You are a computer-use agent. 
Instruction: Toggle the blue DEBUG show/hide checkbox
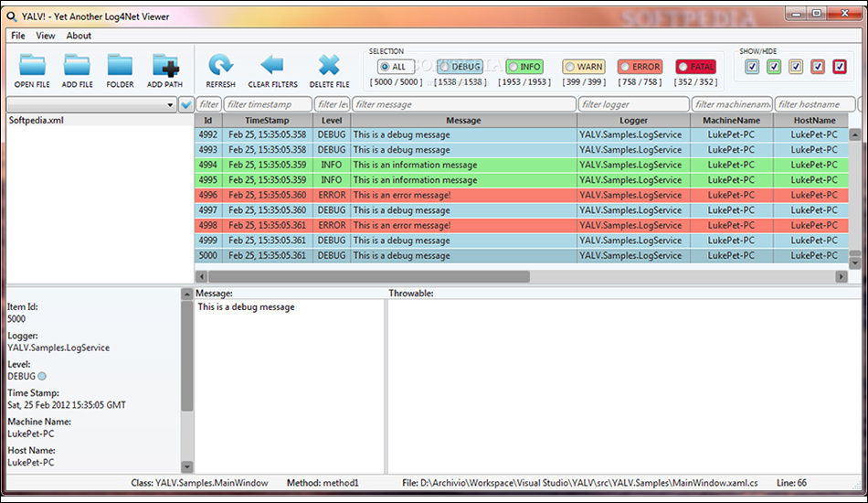tap(752, 67)
